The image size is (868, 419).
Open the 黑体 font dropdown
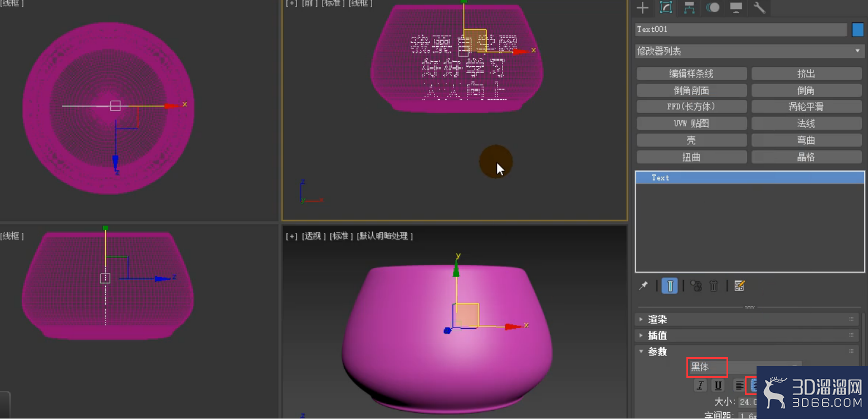(744, 367)
